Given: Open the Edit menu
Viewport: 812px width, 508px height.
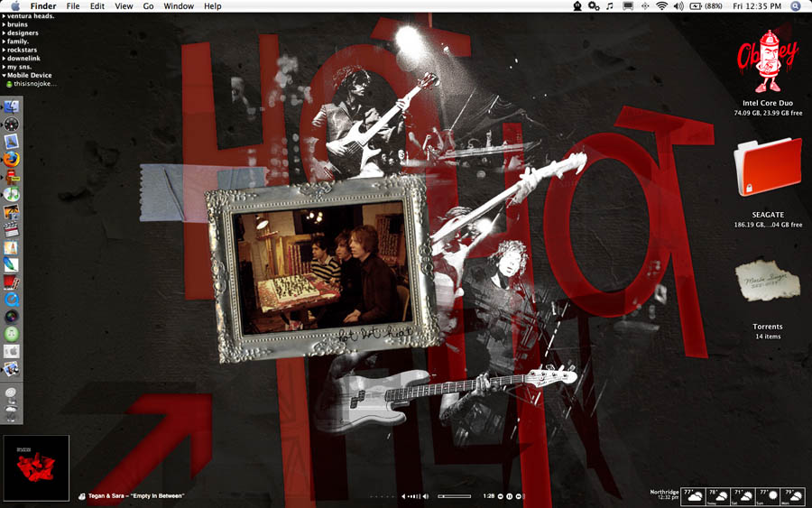Looking at the screenshot, I should pyautogui.click(x=97, y=6).
